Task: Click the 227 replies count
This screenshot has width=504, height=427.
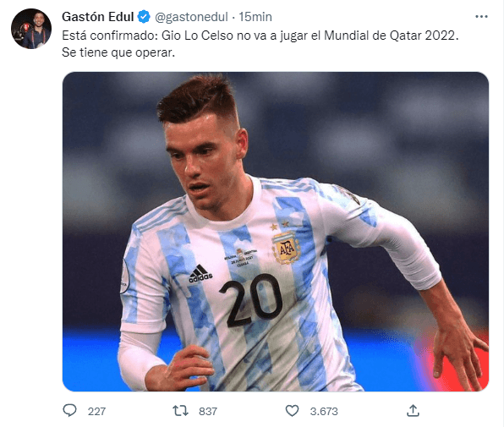Action: 96,411
